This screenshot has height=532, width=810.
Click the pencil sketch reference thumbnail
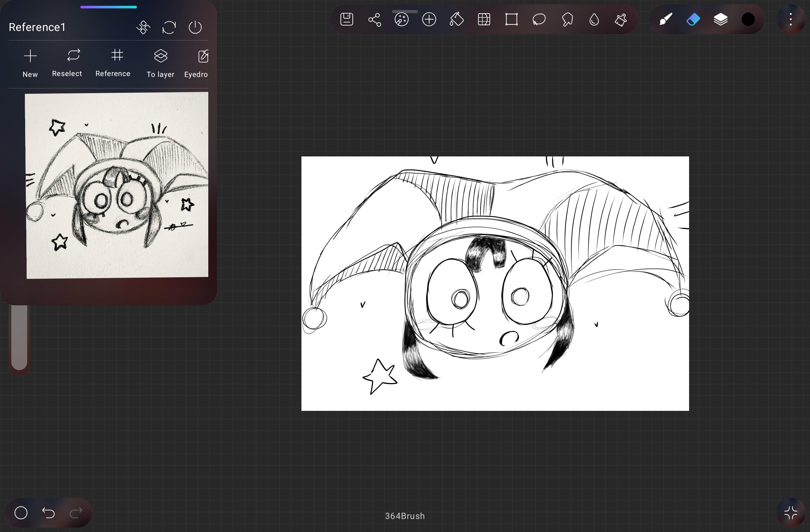[117, 185]
